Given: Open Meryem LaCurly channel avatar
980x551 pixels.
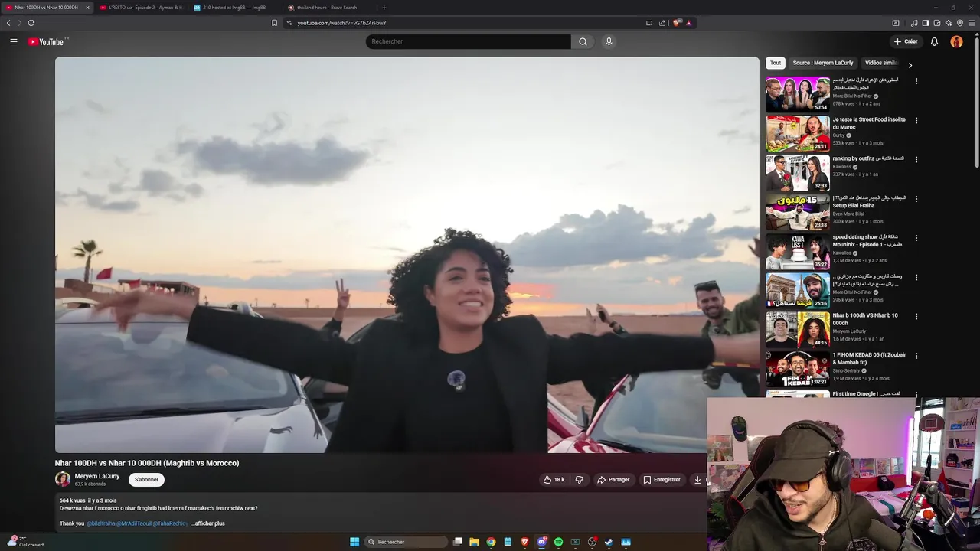Looking at the screenshot, I should click(x=63, y=479).
